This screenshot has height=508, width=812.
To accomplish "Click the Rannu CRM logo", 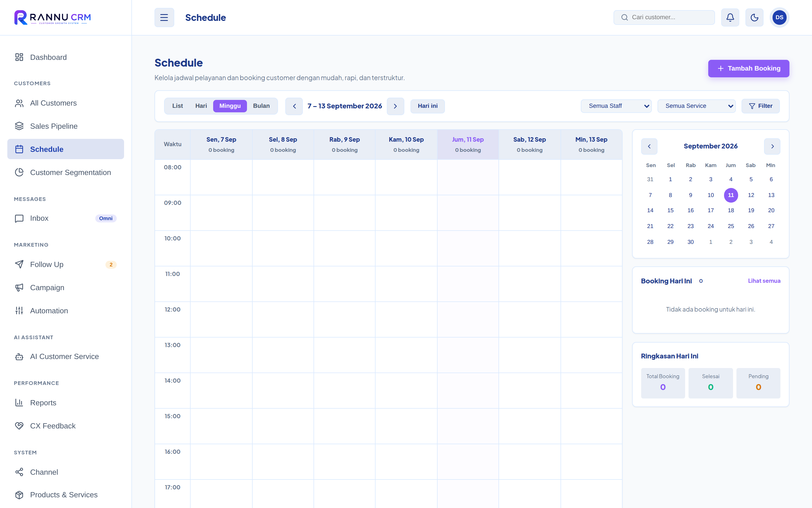I will (53, 17).
